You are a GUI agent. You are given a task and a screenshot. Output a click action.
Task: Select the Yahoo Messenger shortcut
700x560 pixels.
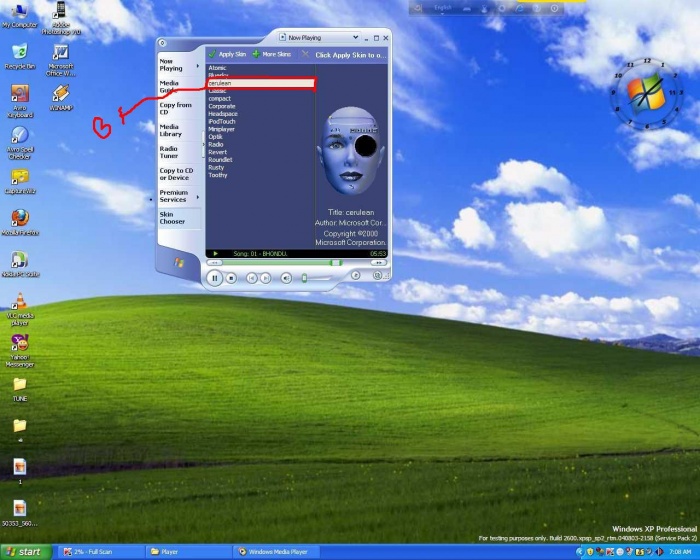[20, 351]
